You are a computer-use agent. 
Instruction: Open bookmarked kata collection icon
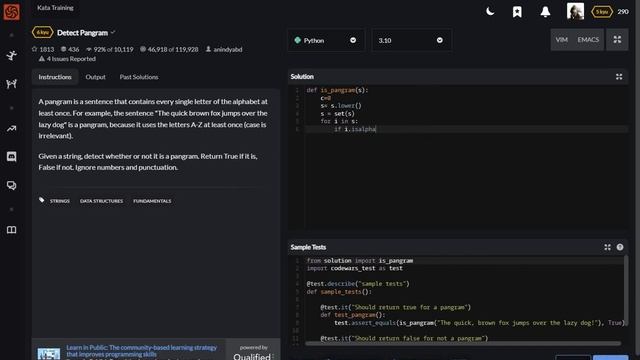517,12
